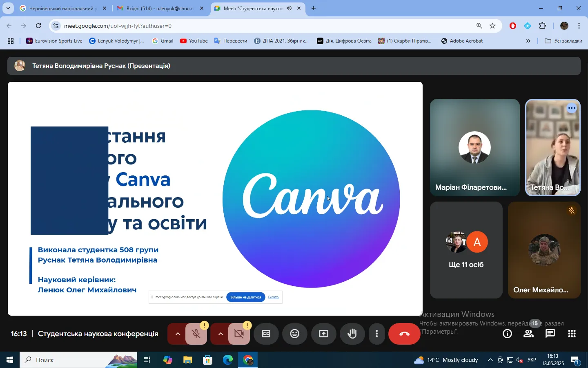Viewport: 588px width, 368px height.
Task: Open Chrome profile avatar
Action: tap(564, 26)
